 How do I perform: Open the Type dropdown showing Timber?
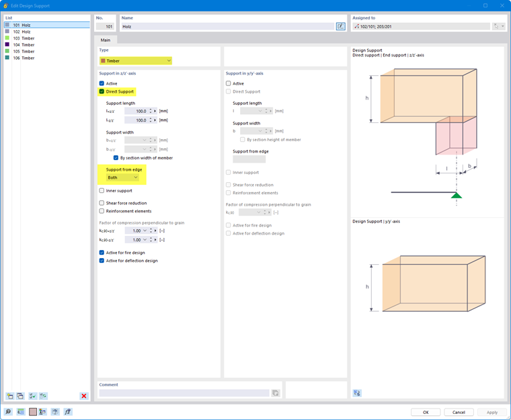136,60
